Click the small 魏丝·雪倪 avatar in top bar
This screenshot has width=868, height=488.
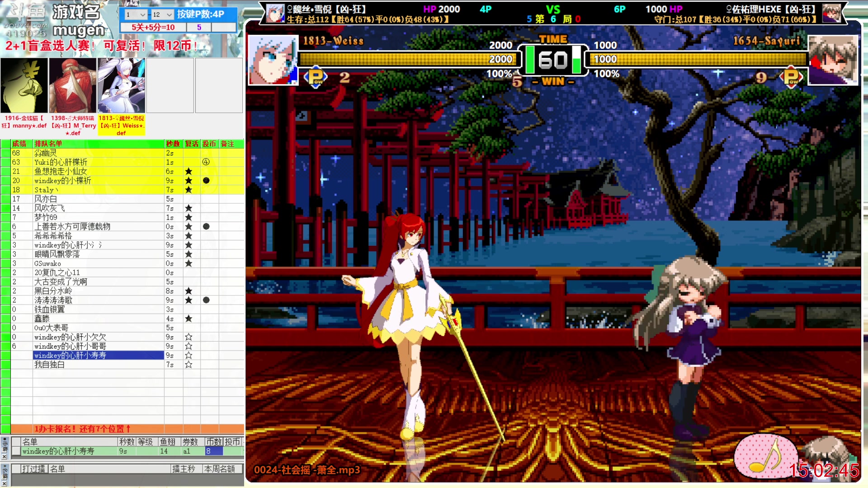point(275,13)
